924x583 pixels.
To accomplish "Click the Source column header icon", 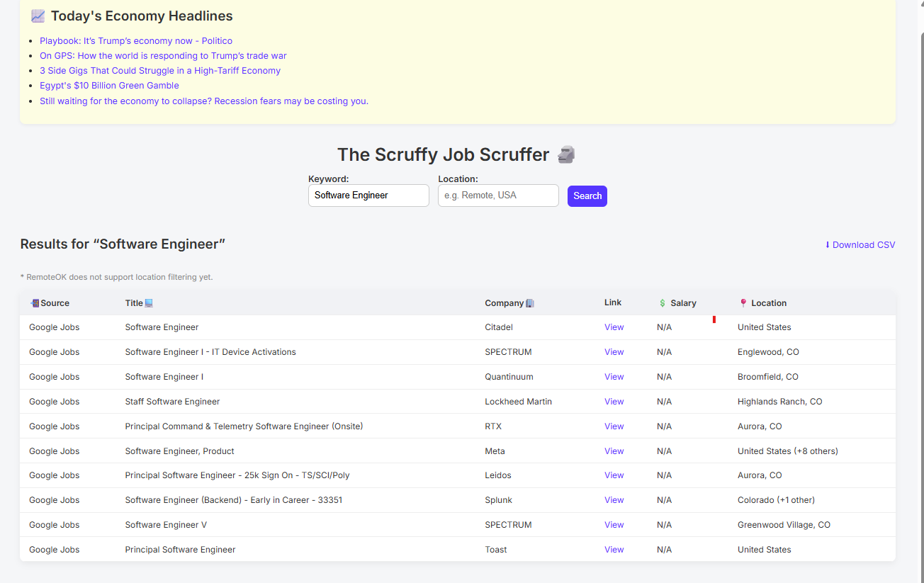I will point(35,303).
